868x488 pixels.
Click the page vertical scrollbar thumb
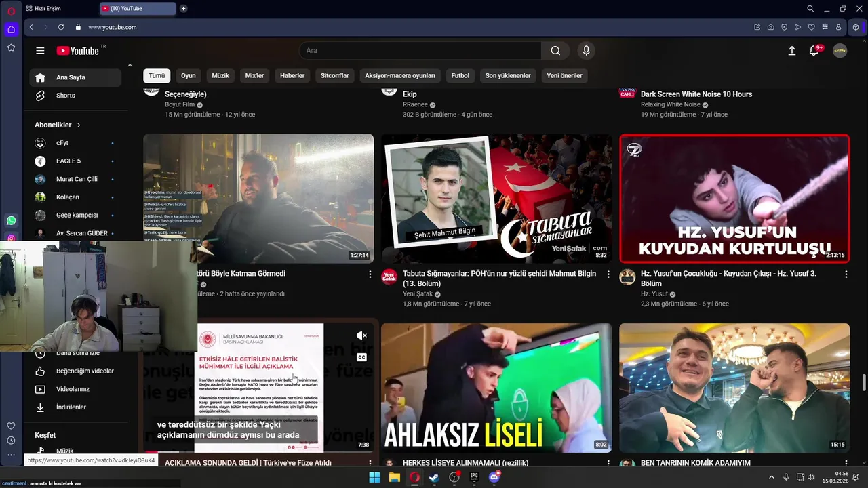pos(864,382)
